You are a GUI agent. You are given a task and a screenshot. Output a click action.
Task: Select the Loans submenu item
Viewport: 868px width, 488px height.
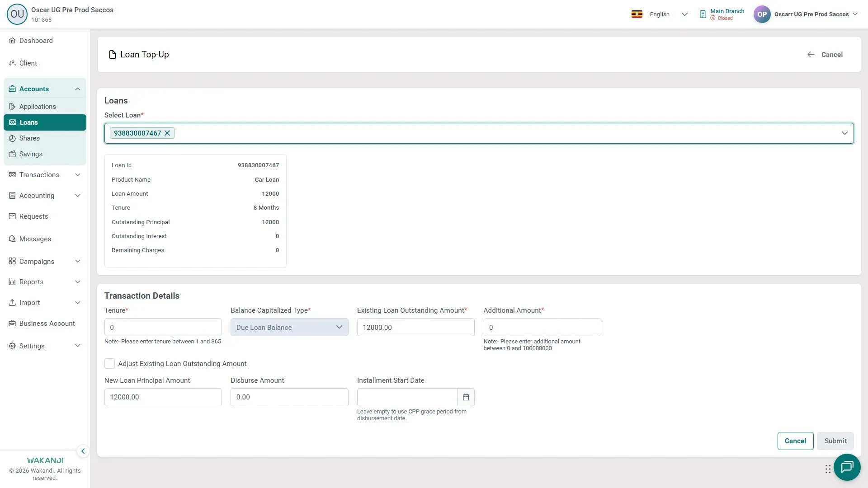(x=45, y=122)
